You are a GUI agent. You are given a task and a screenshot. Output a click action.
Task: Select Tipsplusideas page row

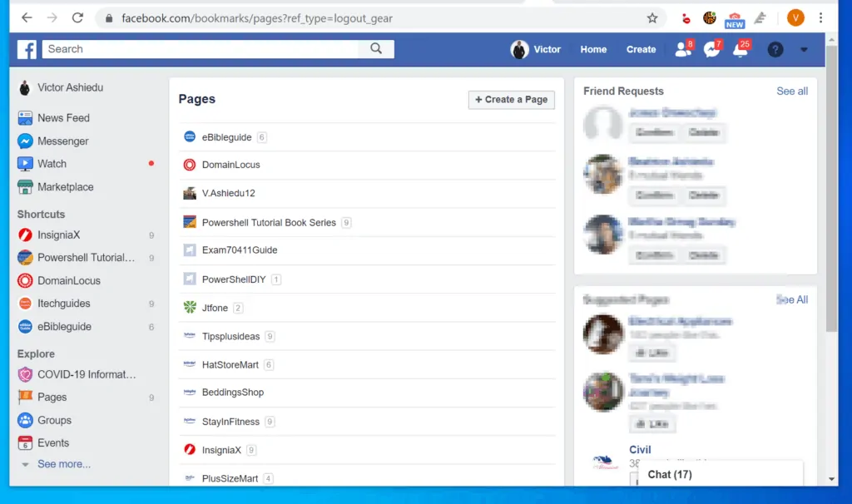[367, 336]
